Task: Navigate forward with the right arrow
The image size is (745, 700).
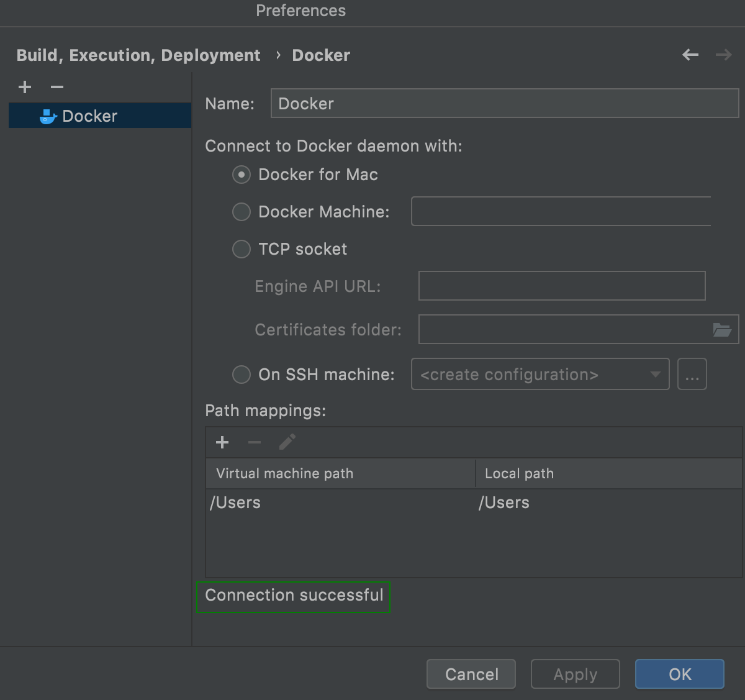Action: [723, 55]
